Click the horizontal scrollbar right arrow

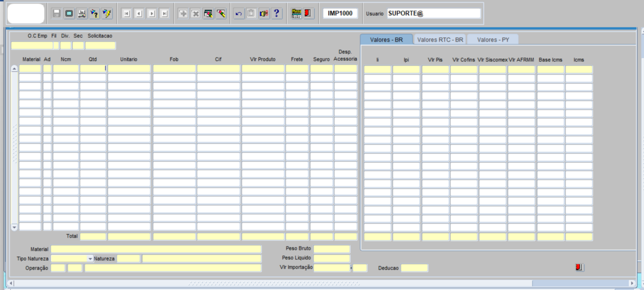[632, 283]
